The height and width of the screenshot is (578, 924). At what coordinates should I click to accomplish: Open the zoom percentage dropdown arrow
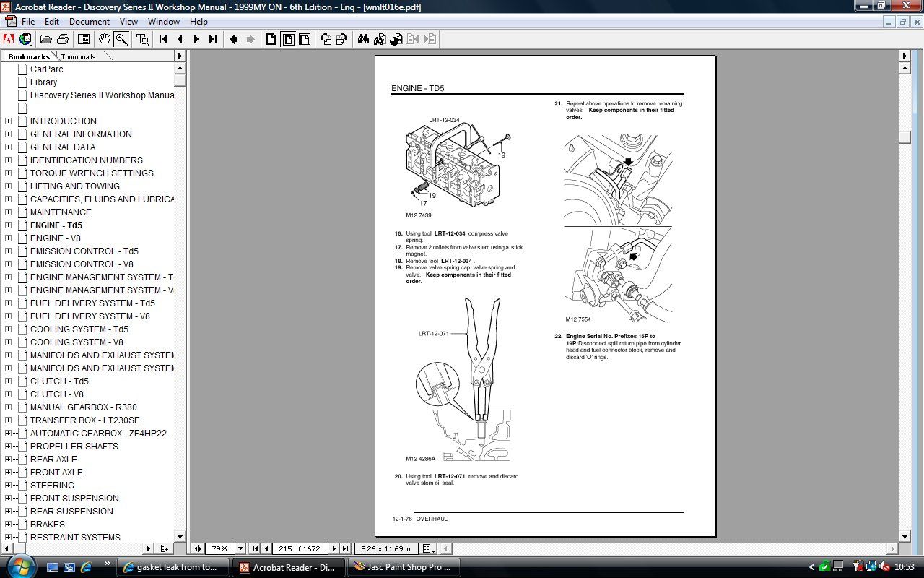[x=241, y=548]
